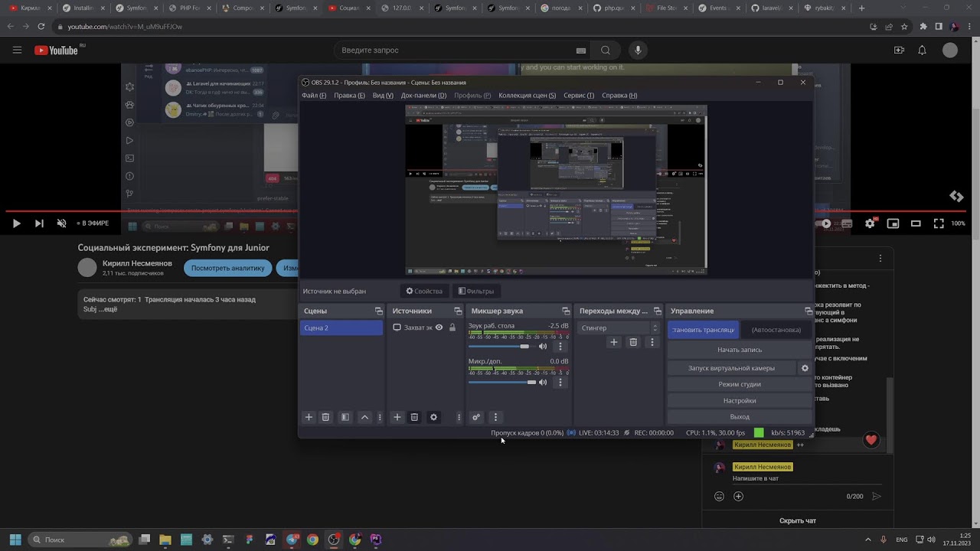Add a new scene with the plus icon
Viewport: 980px width, 551px height.
coord(309,417)
